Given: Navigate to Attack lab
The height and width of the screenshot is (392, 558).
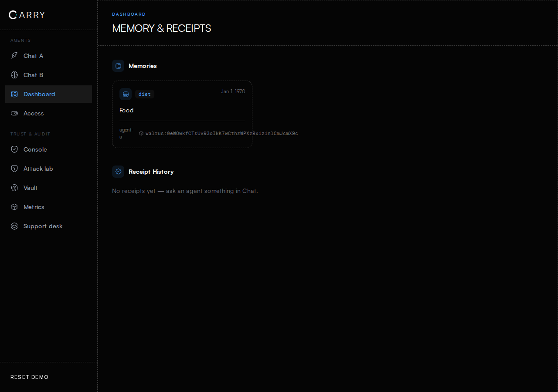Looking at the screenshot, I should point(48,169).
